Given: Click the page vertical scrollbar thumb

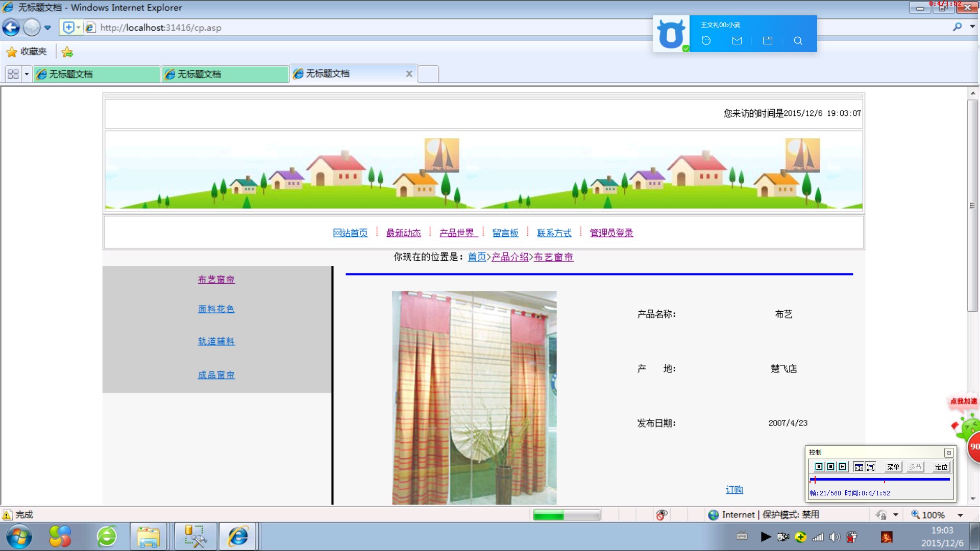Looking at the screenshot, I should coord(972,205).
